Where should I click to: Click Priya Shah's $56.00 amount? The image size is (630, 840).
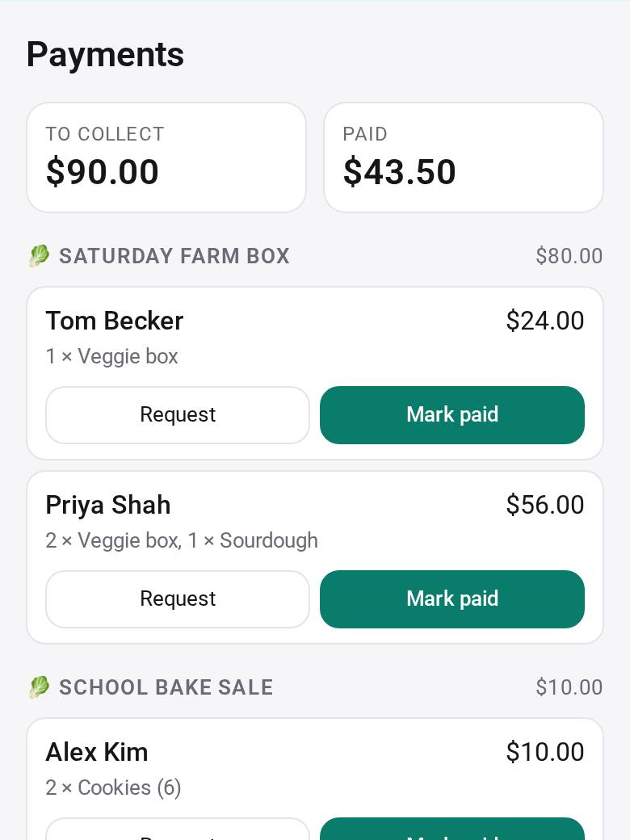pos(545,505)
